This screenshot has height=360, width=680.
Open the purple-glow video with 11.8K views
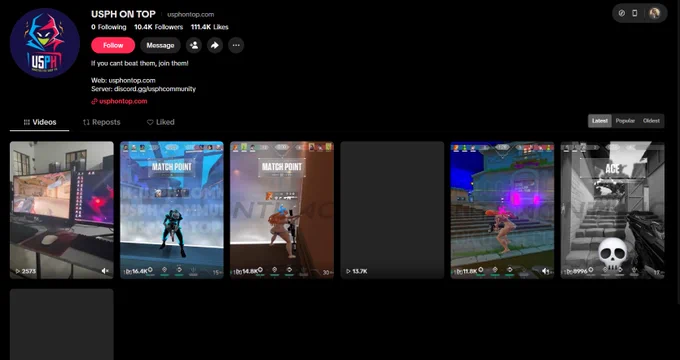pyautogui.click(x=502, y=210)
